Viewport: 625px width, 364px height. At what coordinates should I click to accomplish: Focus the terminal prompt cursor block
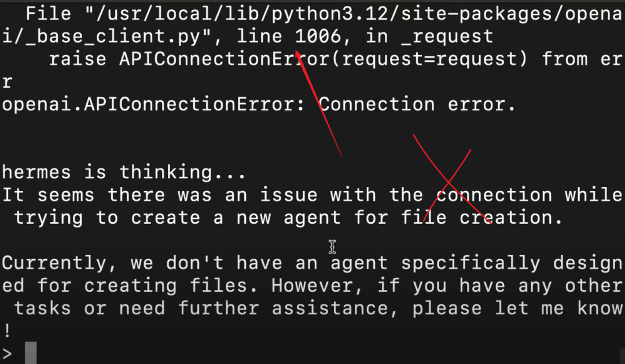(31, 352)
